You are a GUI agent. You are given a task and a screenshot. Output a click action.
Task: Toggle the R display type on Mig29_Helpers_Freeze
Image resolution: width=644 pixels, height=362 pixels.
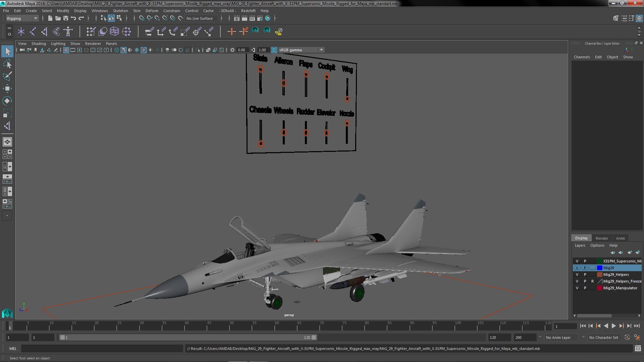coord(593,281)
